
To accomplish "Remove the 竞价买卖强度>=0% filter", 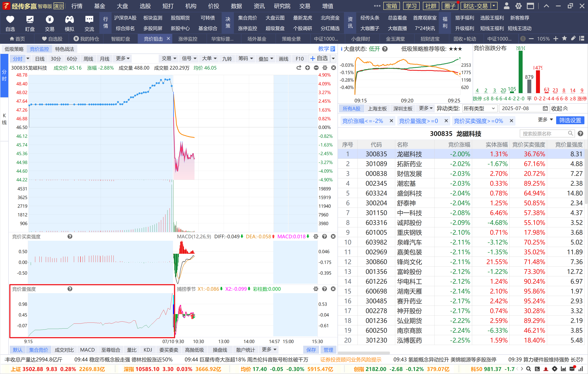I will point(511,121).
